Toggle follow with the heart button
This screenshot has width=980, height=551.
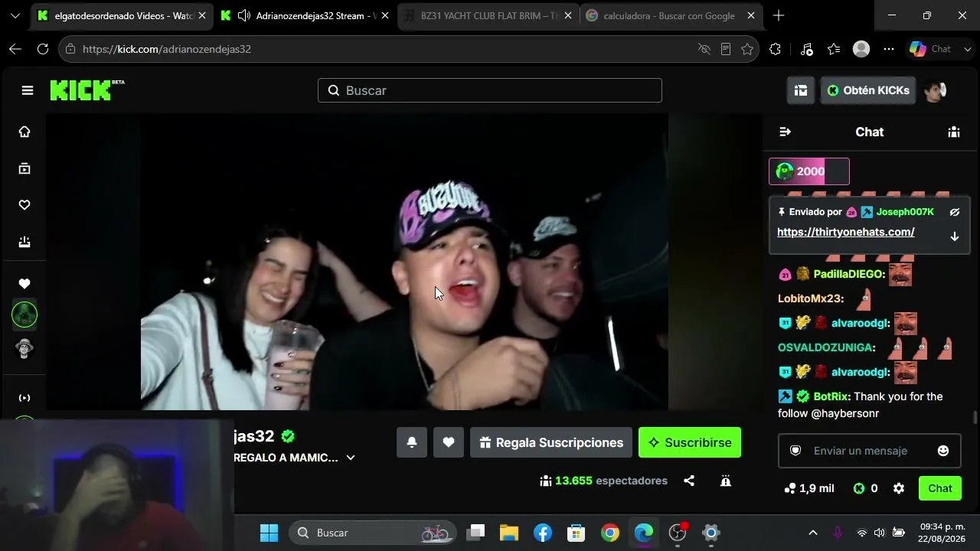pos(449,442)
